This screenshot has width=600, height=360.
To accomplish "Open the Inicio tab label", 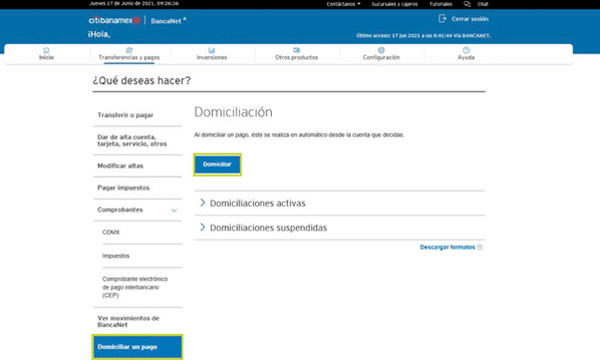I will pyautogui.click(x=46, y=57).
